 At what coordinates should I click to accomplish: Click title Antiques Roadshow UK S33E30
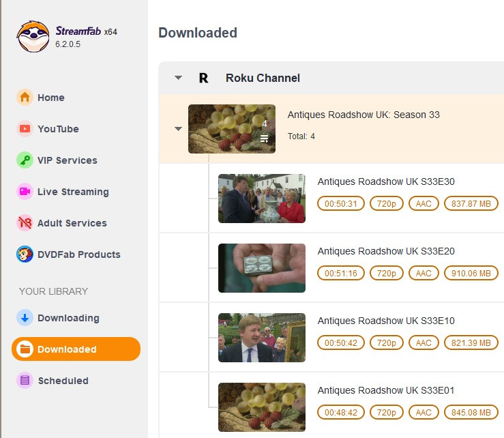(386, 181)
